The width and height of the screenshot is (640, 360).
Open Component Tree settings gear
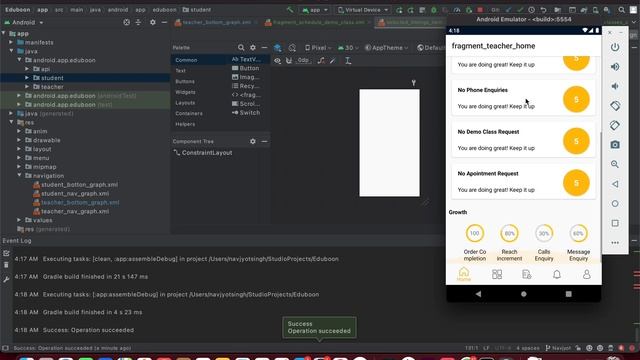coord(253,141)
